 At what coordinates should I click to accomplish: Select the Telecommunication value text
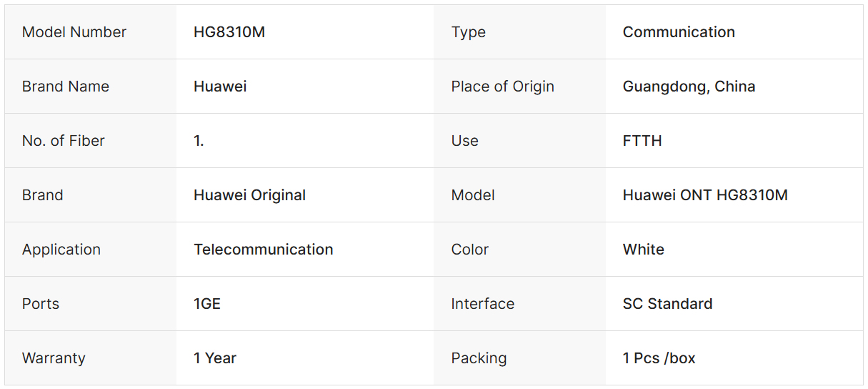pyautogui.click(x=263, y=250)
